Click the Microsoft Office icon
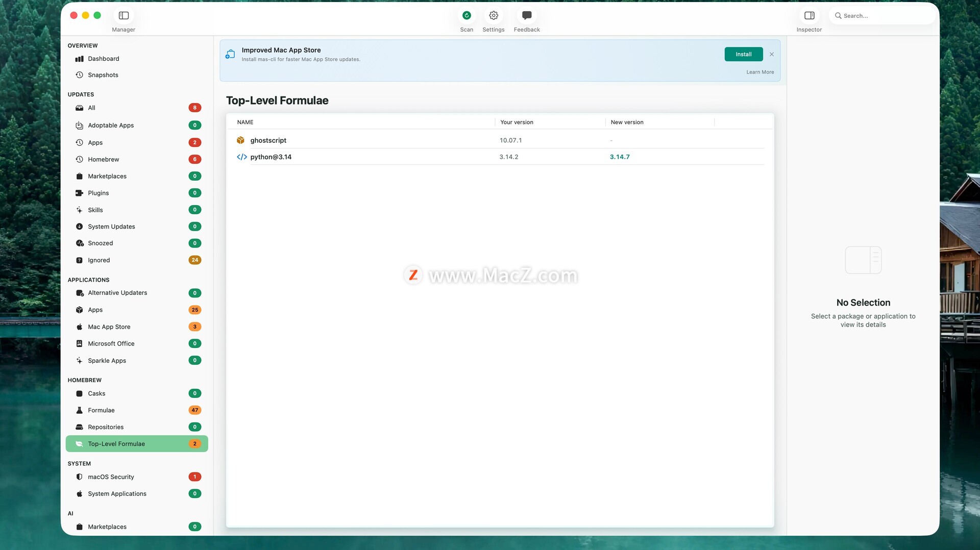 79,344
